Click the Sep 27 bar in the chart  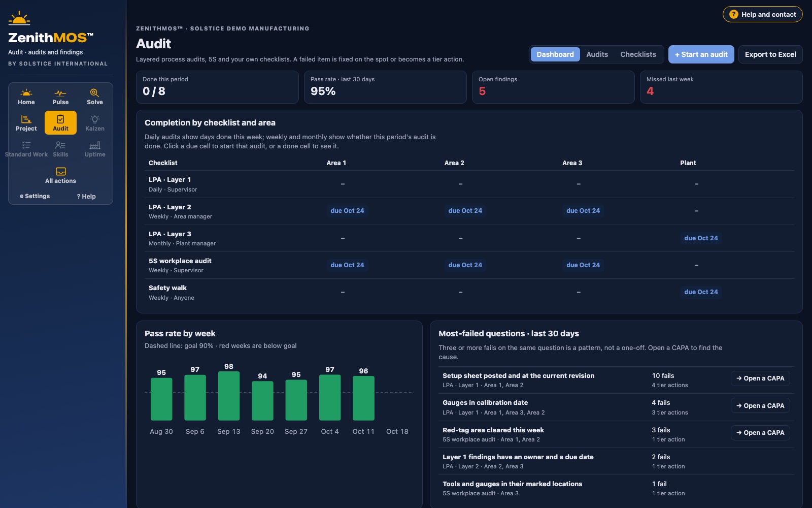[x=296, y=400]
